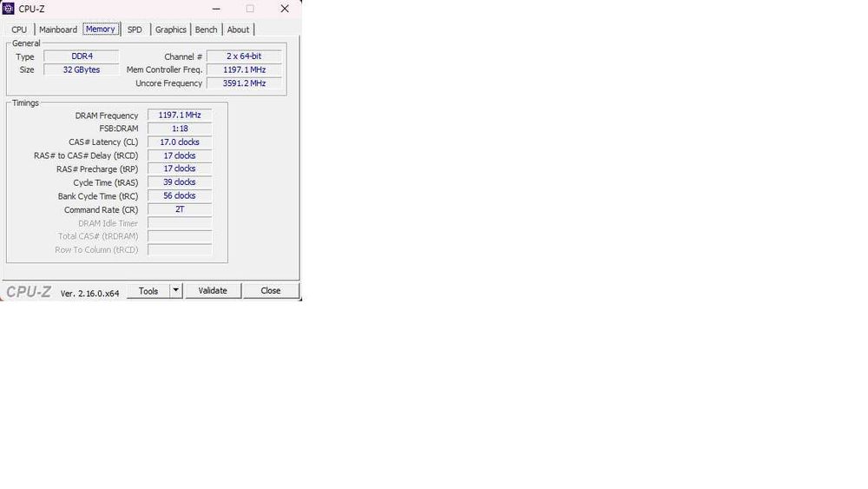Image resolution: width=868 pixels, height=489 pixels.
Task: Open the Graphics tab
Action: pyautogui.click(x=170, y=30)
